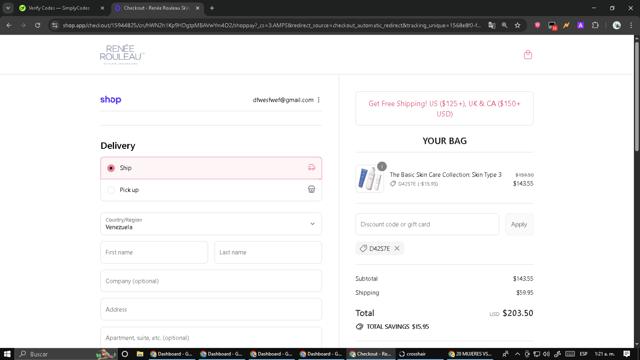640x360 pixels.
Task: Open the Windows Start menu
Action: click(7, 354)
